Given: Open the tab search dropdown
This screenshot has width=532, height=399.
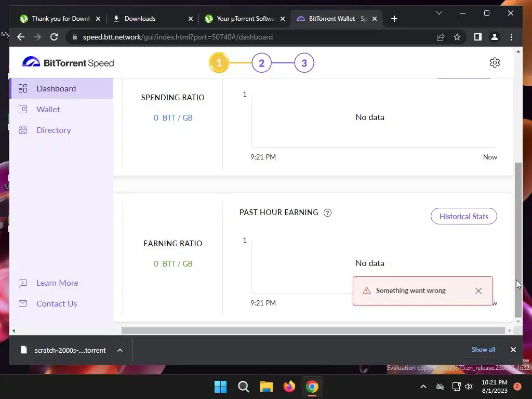Looking at the screenshot, I should (438, 13).
